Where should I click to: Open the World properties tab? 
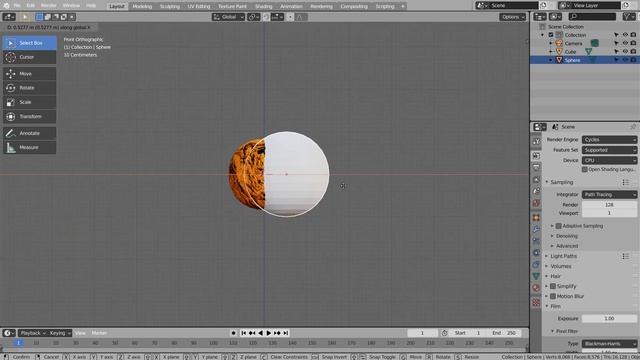[x=536, y=203]
